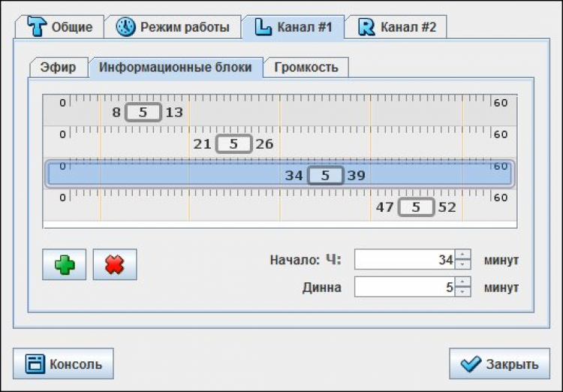
Task: Open the Консоль button
Action: [x=63, y=364]
